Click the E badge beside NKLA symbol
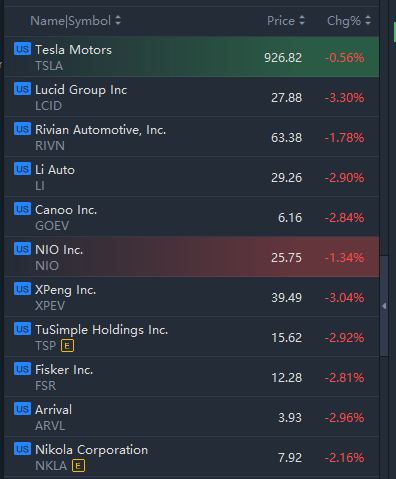The width and height of the screenshot is (396, 479). point(78,466)
